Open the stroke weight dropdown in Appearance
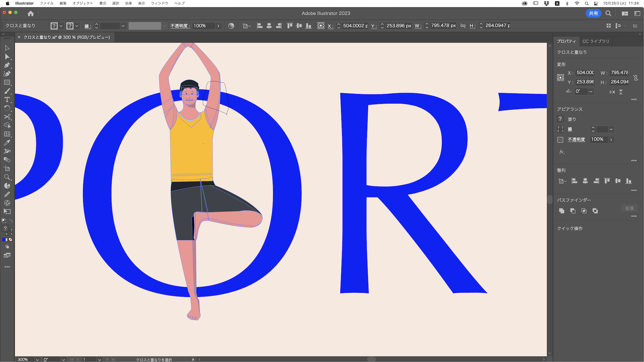Image resolution: width=644 pixels, height=362 pixels. 611,129
